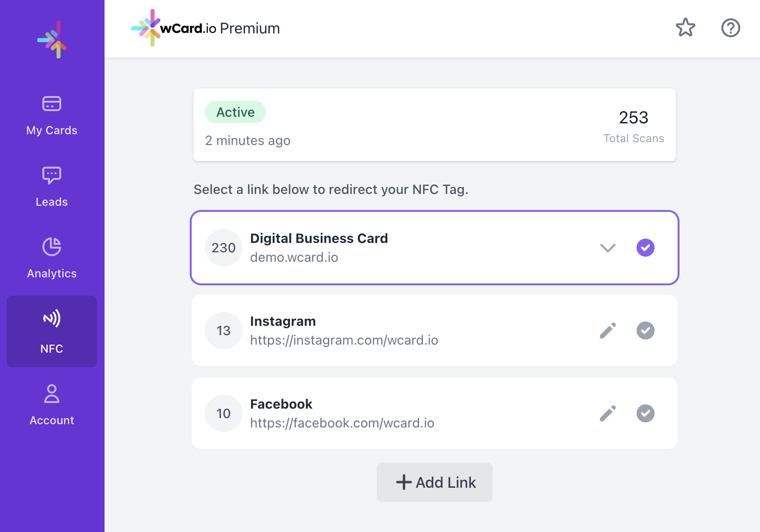Click the purple checkmark on Digital Business Card
This screenshot has height=532, width=760.
[646, 248]
